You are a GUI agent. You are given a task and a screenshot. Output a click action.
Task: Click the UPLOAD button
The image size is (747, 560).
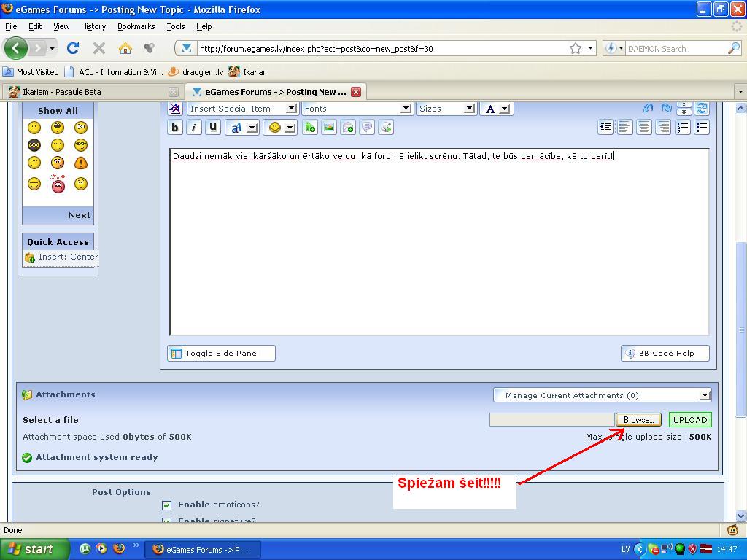(690, 419)
